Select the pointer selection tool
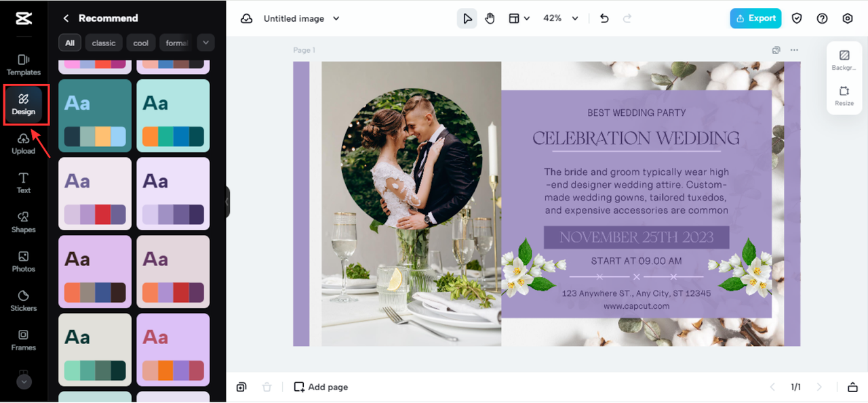This screenshot has height=403, width=868. [x=467, y=18]
